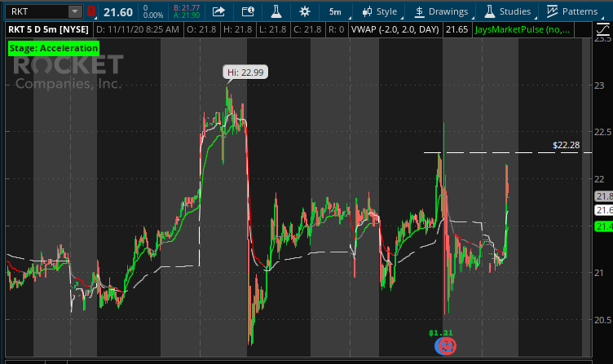Click the 20.5 price axis label

pyautogui.click(x=602, y=320)
